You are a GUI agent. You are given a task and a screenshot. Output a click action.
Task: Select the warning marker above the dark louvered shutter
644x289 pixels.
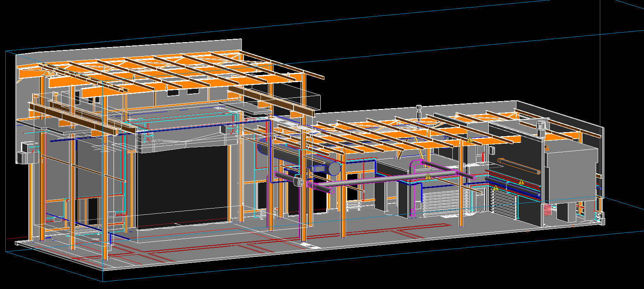pyautogui.click(x=495, y=188)
